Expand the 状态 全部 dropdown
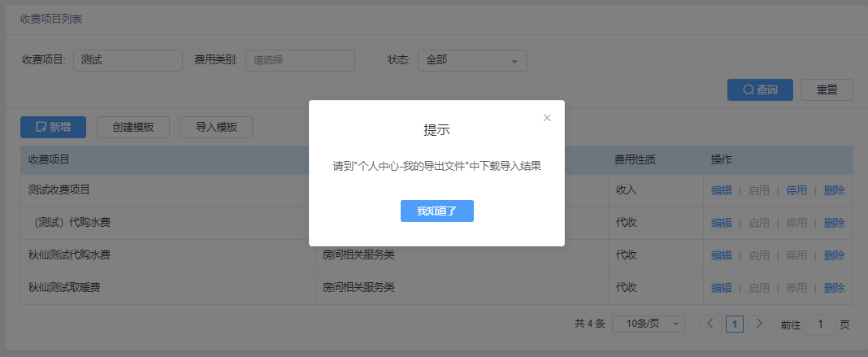868x357 pixels. click(472, 60)
